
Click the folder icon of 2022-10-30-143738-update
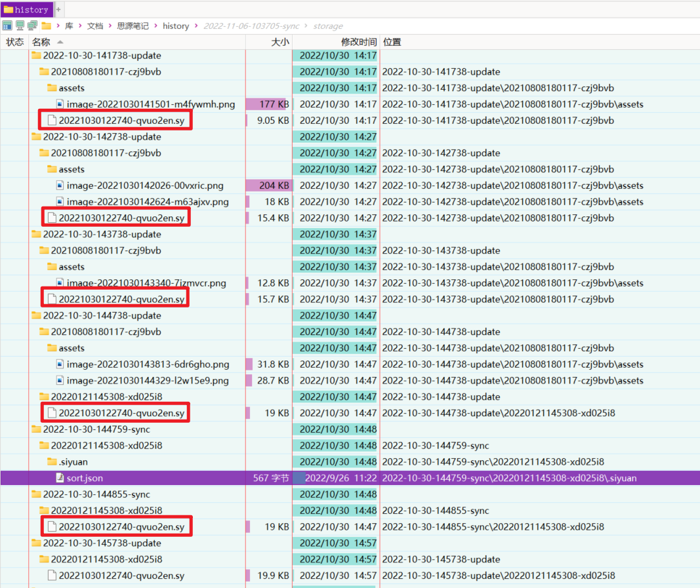(x=37, y=234)
